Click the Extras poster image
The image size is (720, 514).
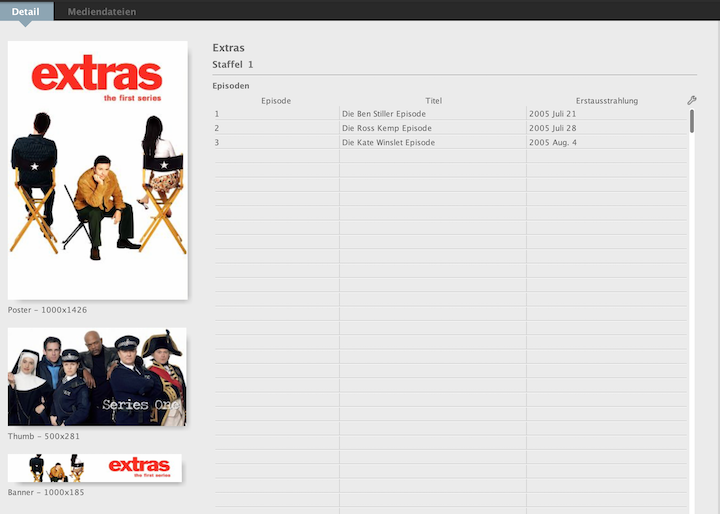pyautogui.click(x=97, y=170)
